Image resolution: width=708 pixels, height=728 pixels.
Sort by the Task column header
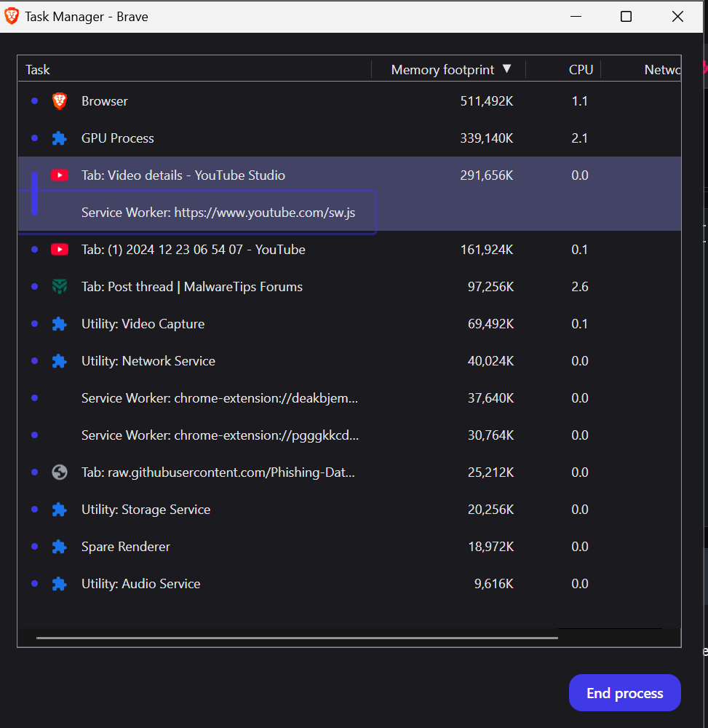[x=38, y=70]
